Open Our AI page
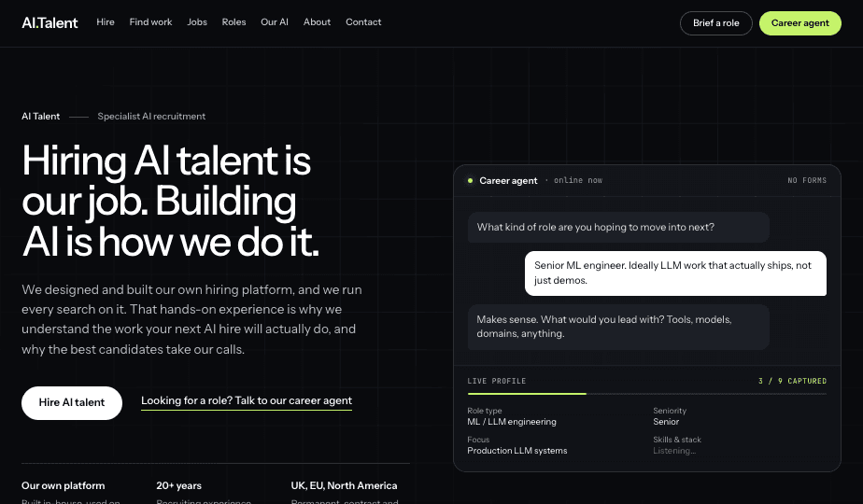This screenshot has width=863, height=504. 274,22
